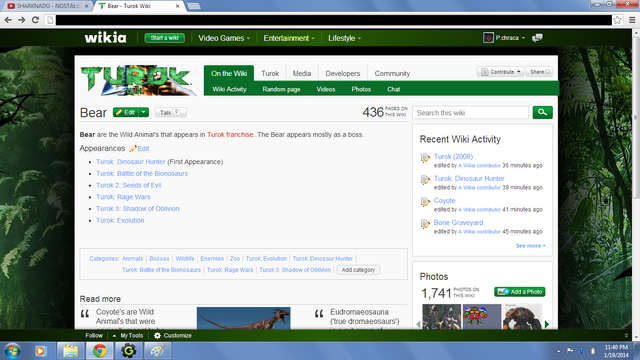This screenshot has height=360, width=640.
Task: Open the Talk page button
Action: click(171, 112)
